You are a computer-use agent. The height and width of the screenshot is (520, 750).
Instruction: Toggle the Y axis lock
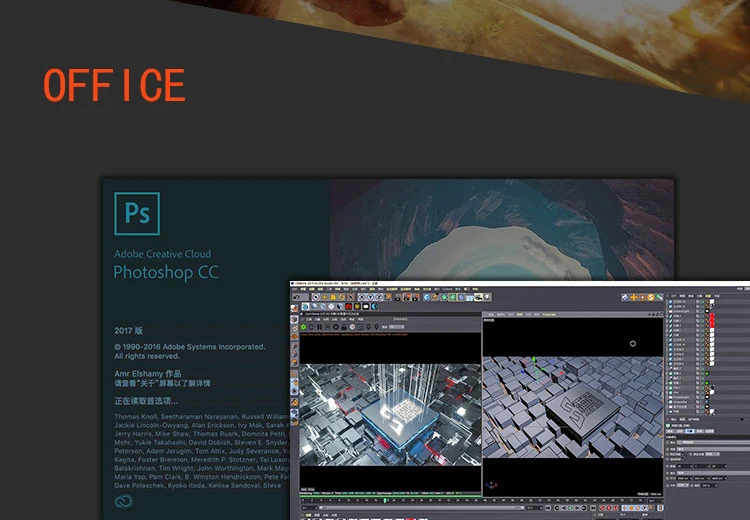click(x=370, y=297)
